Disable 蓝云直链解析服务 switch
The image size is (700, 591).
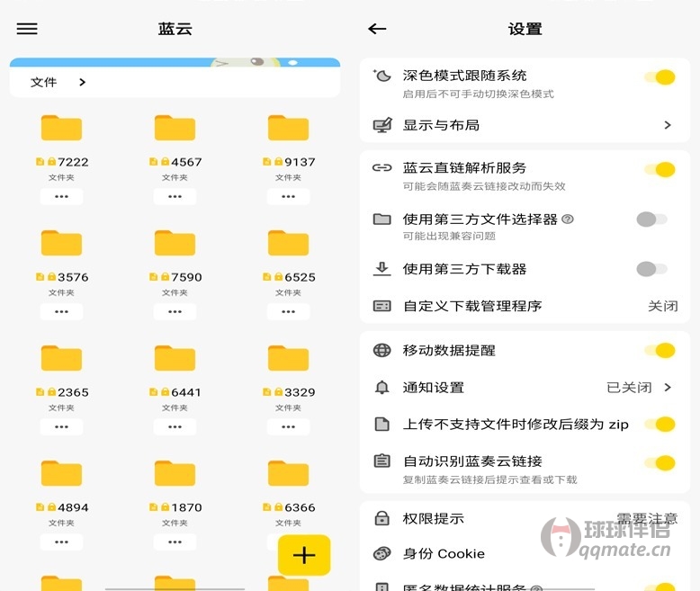[660, 169]
